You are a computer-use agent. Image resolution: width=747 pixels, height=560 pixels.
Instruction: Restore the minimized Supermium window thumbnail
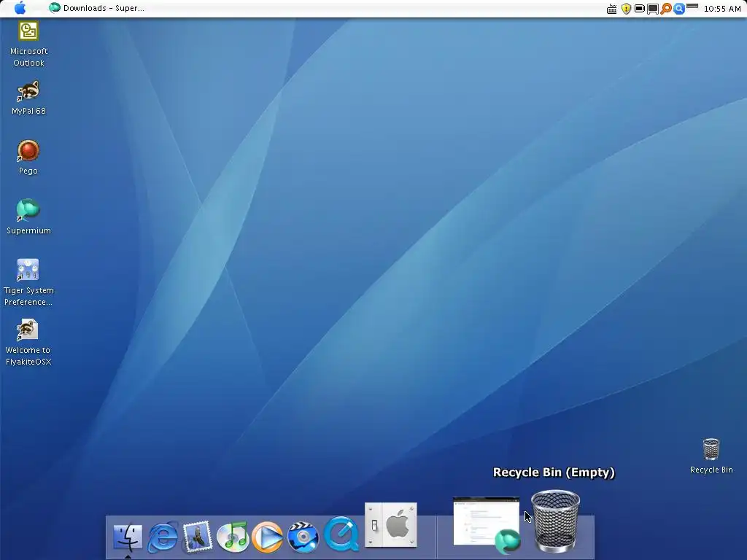click(x=487, y=525)
